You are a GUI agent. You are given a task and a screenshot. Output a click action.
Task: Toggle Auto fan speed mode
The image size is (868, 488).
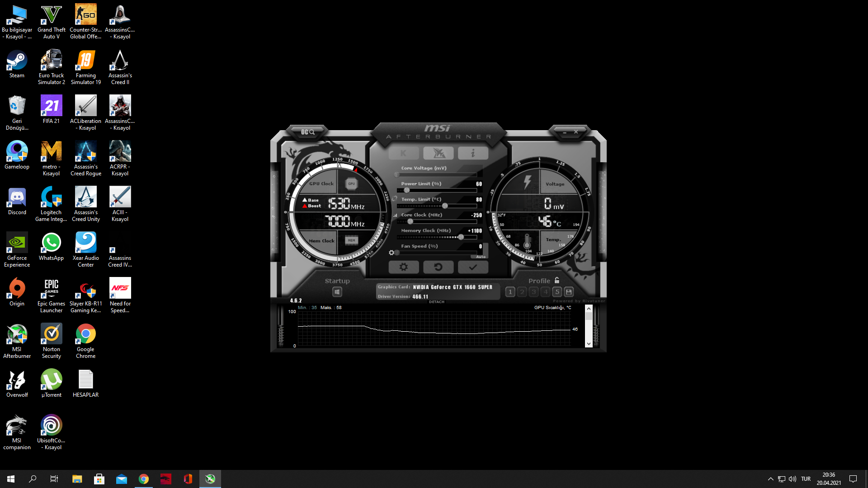[481, 257]
